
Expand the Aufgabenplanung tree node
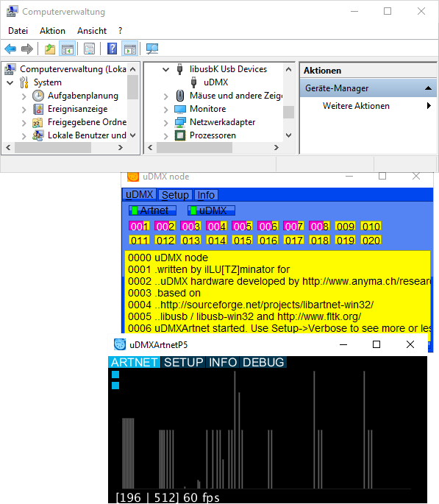pyautogui.click(x=24, y=96)
